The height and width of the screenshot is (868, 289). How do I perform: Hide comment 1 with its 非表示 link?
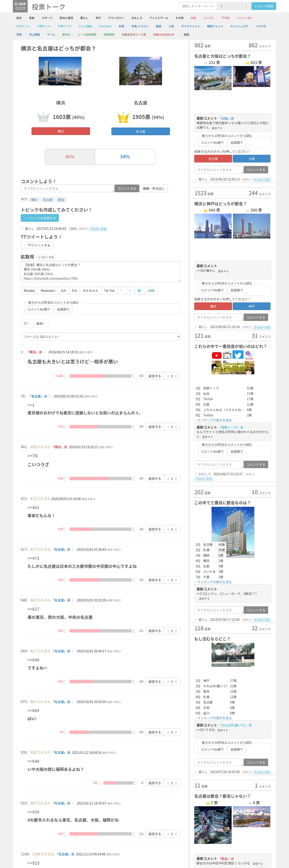click(88, 352)
